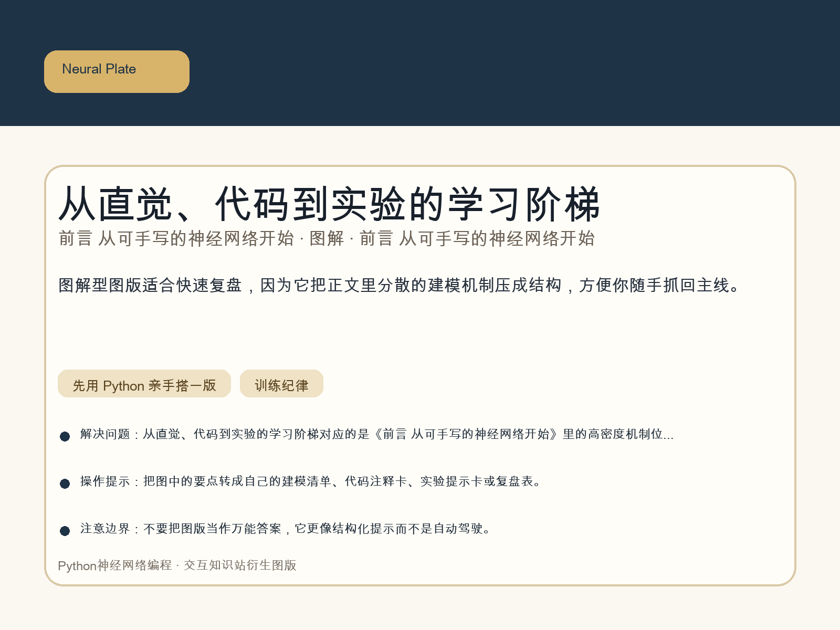The width and height of the screenshot is (840, 630).
Task: Click the bullet line starting 注意边界
Action: pyautogui.click(x=286, y=529)
